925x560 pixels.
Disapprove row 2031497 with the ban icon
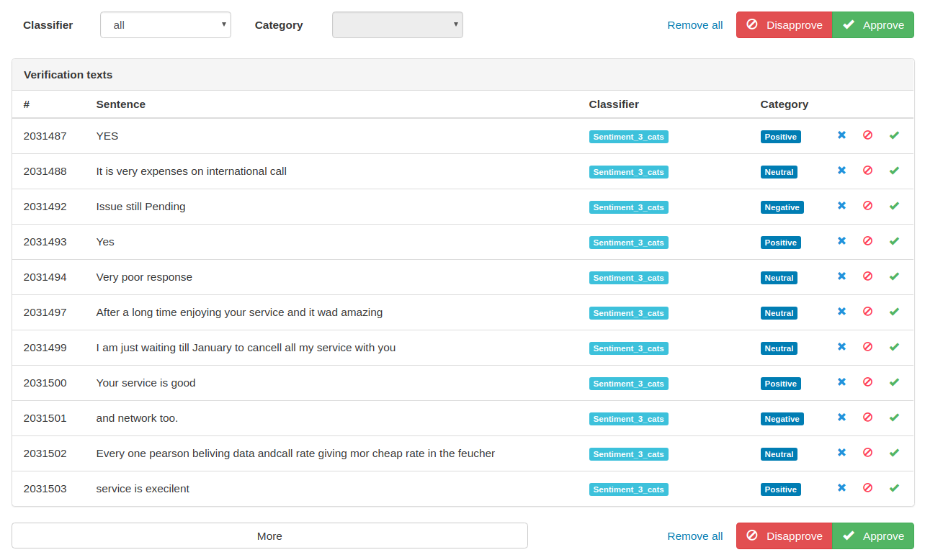pyautogui.click(x=867, y=312)
